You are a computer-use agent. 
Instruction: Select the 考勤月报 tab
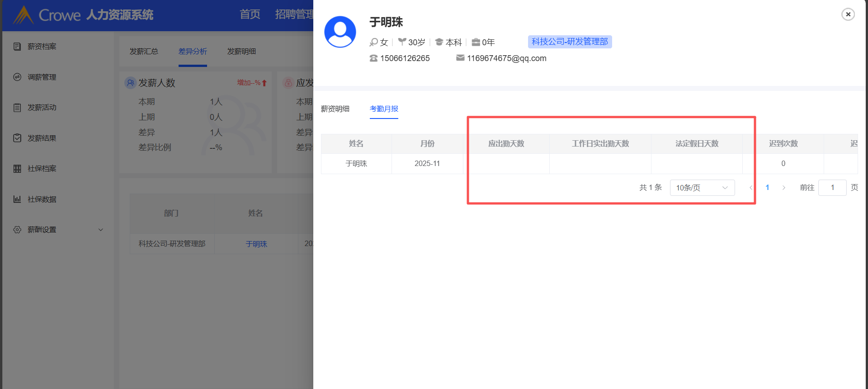384,109
